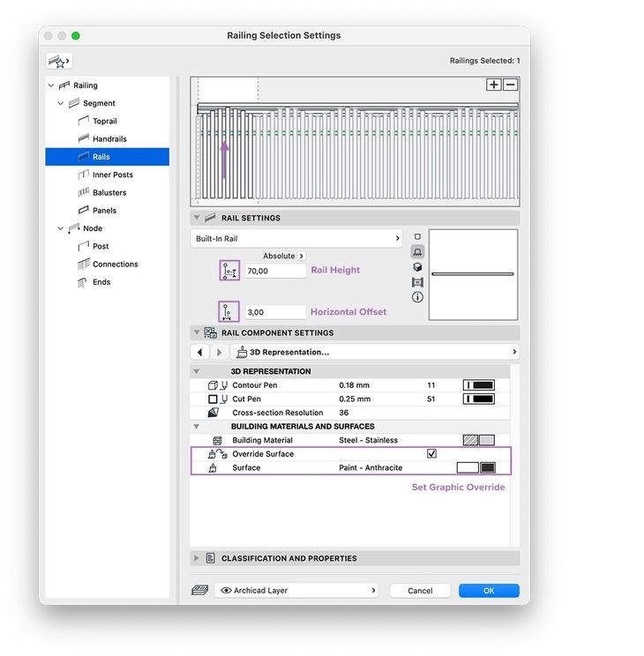644x656 pixels.
Task: Open the Built-In Rail dropdown
Action: point(296,238)
